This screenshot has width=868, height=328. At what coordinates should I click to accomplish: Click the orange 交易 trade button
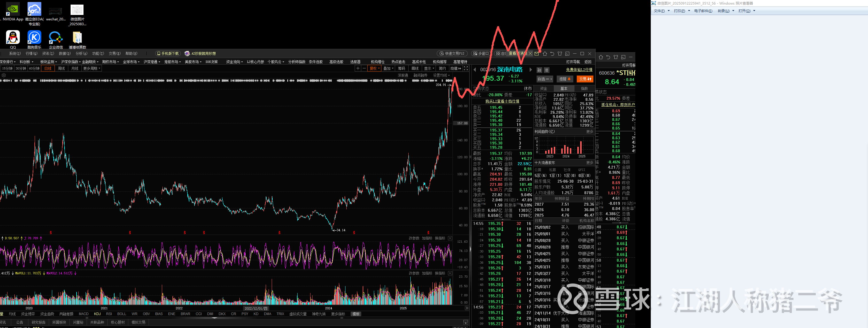(585, 79)
